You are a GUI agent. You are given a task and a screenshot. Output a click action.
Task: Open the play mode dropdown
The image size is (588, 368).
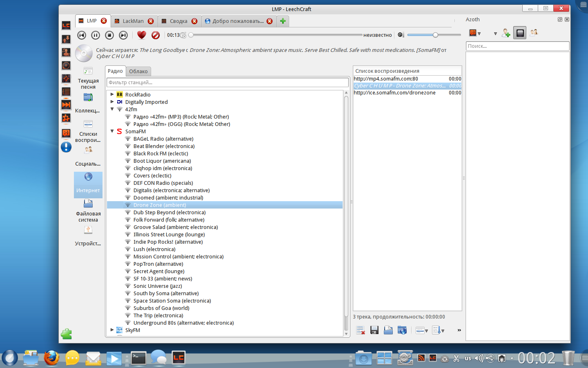(421, 330)
